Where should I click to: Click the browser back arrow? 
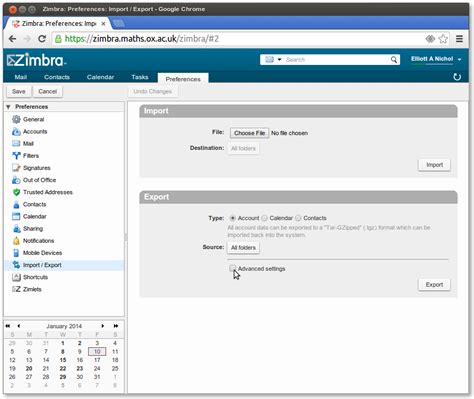coord(12,39)
